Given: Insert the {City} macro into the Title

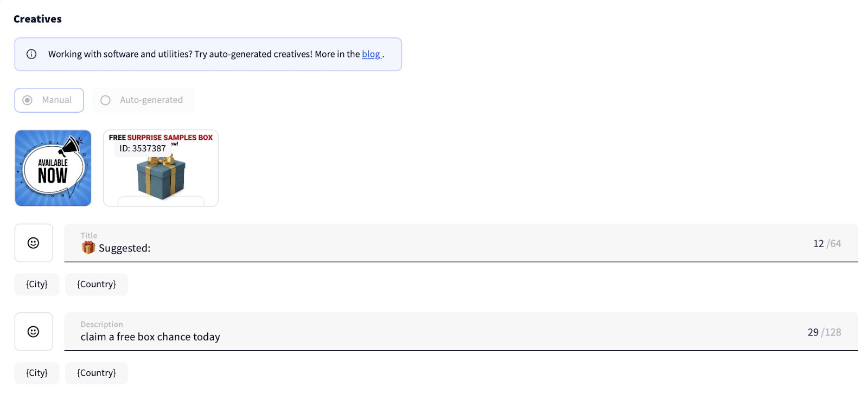Looking at the screenshot, I should pos(37,285).
